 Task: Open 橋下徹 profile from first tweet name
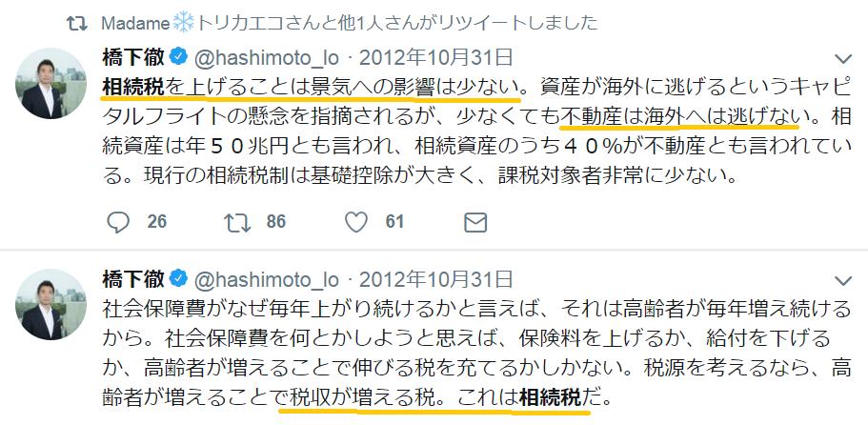pos(133,56)
